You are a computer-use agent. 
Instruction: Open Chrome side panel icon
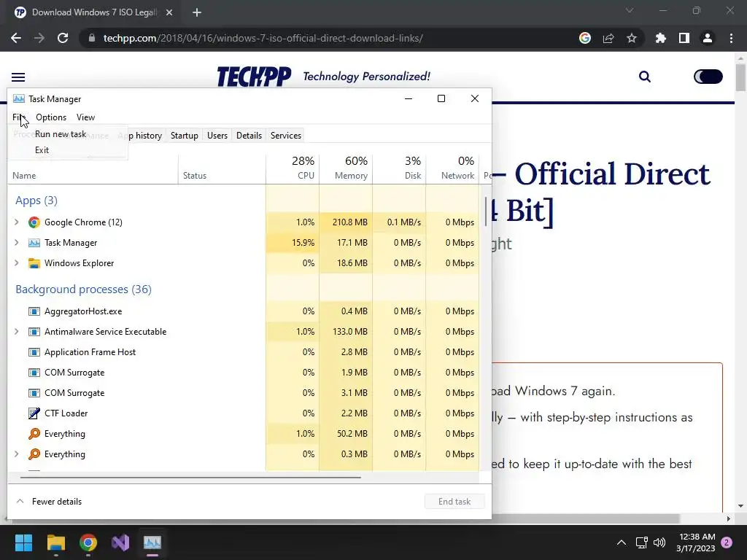684,38
